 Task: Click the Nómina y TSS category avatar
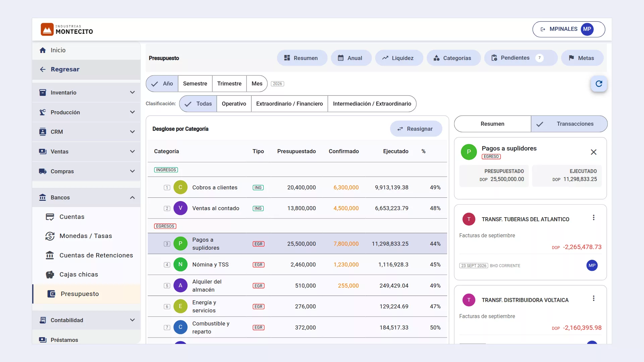(x=180, y=264)
